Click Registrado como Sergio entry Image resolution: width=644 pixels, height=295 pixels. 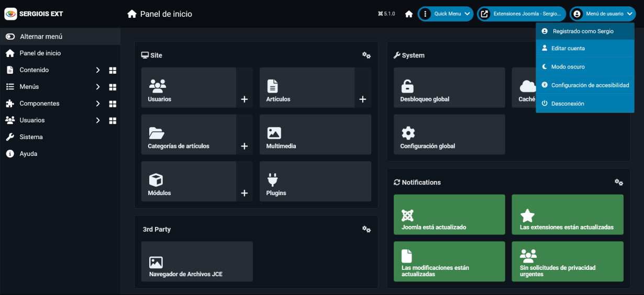(x=585, y=31)
